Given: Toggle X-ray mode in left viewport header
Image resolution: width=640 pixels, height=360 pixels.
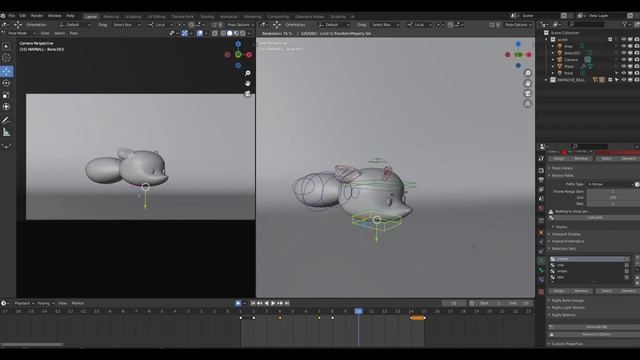Looking at the screenshot, I should pos(215,33).
